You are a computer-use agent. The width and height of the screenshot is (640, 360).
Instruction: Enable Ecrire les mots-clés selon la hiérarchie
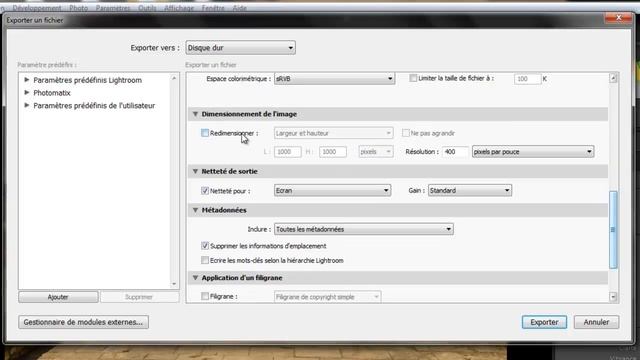(205, 260)
